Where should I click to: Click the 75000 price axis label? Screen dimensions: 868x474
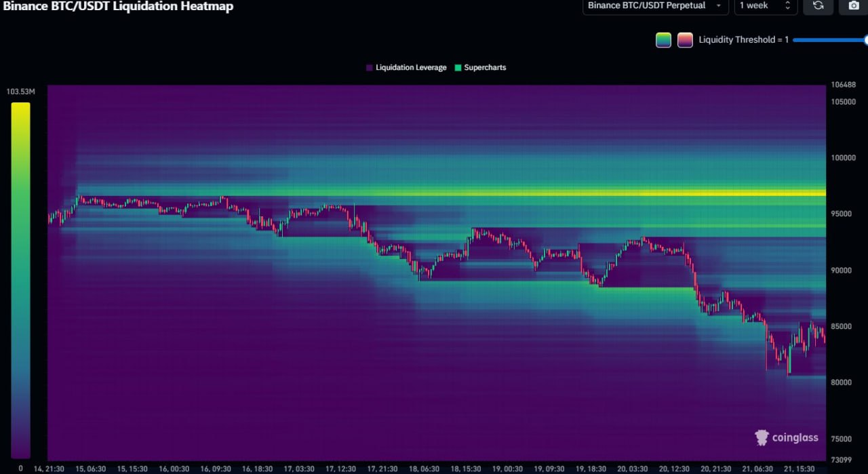pos(843,439)
